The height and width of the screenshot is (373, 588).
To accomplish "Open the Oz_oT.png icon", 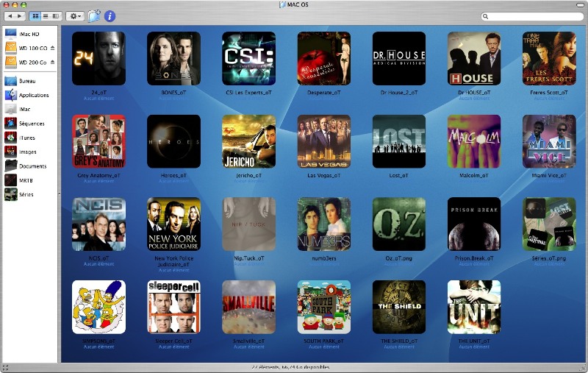I will pyautogui.click(x=399, y=224).
